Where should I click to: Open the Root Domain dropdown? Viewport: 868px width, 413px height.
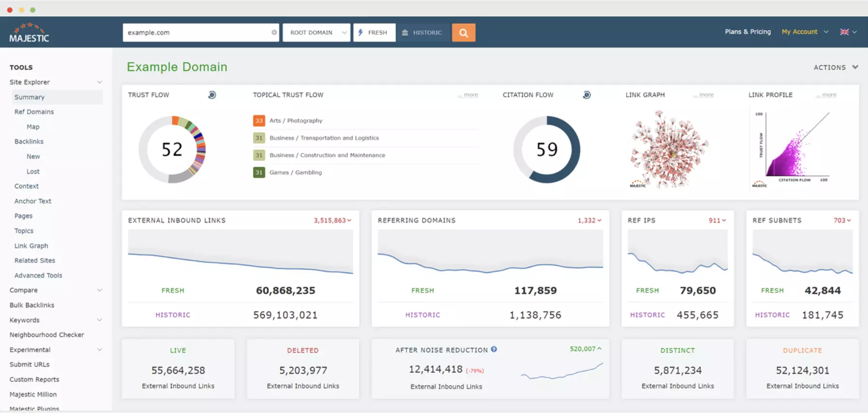[316, 32]
